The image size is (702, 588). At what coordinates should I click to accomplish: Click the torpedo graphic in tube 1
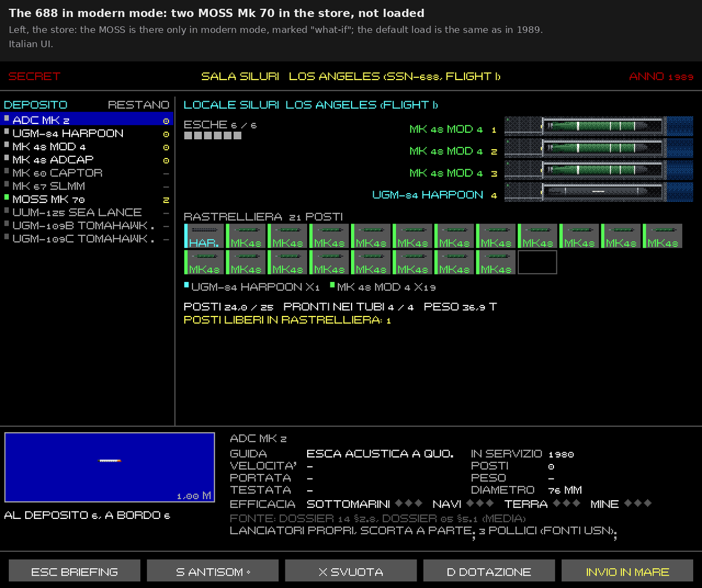pyautogui.click(x=601, y=126)
